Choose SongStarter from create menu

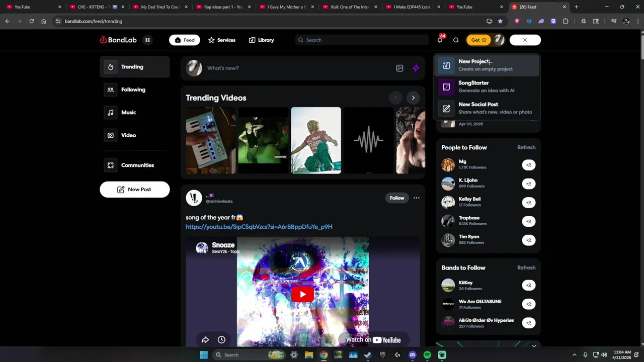click(487, 86)
